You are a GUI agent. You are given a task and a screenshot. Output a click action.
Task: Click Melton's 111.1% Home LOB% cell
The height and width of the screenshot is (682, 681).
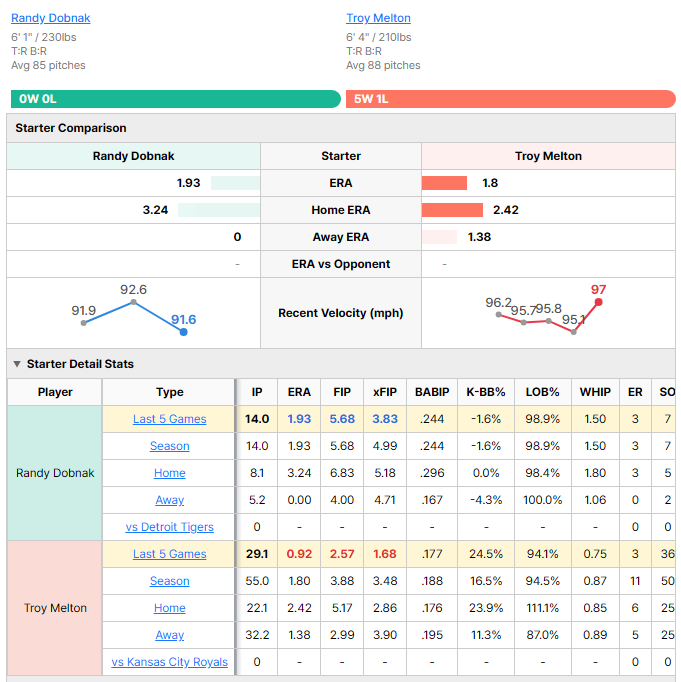pyautogui.click(x=542, y=608)
